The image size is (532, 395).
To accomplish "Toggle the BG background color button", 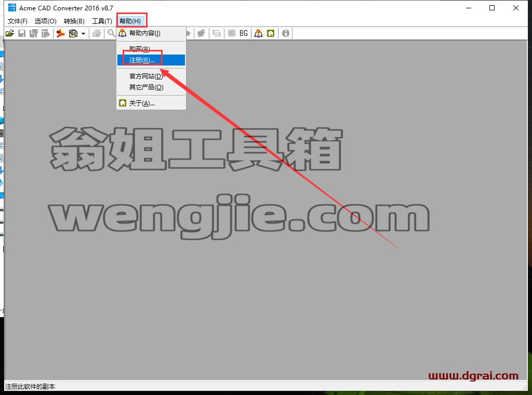I will pos(244,33).
